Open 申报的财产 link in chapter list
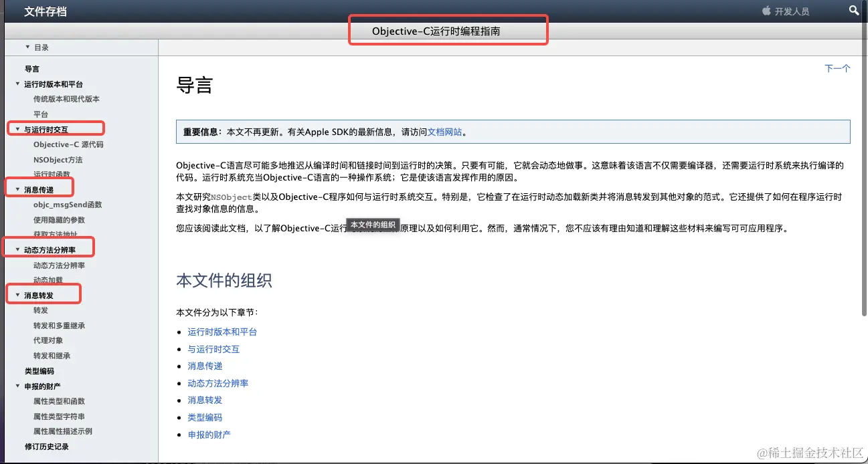The width and height of the screenshot is (868, 464). (209, 435)
